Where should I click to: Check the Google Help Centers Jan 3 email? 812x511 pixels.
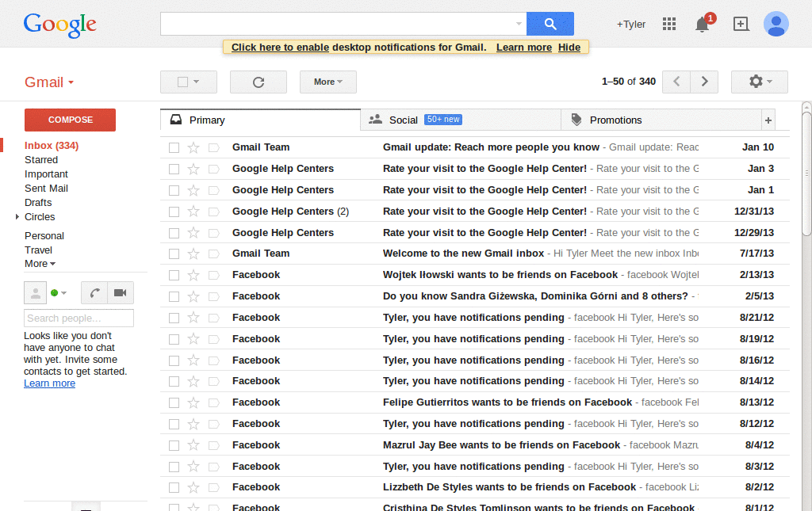[x=174, y=169]
